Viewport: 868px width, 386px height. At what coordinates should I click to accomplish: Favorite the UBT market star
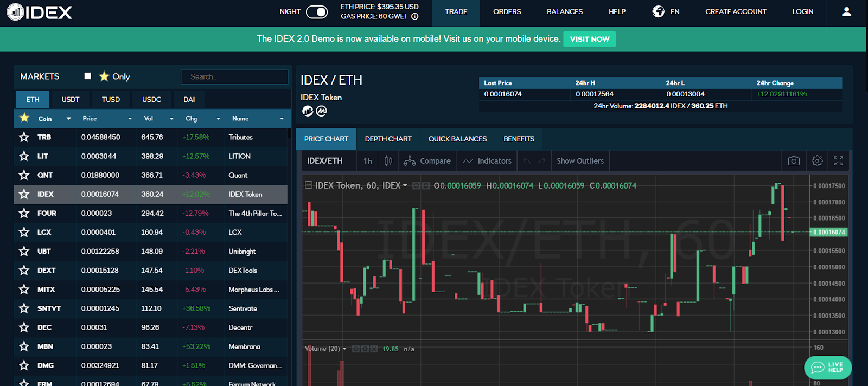(24, 251)
